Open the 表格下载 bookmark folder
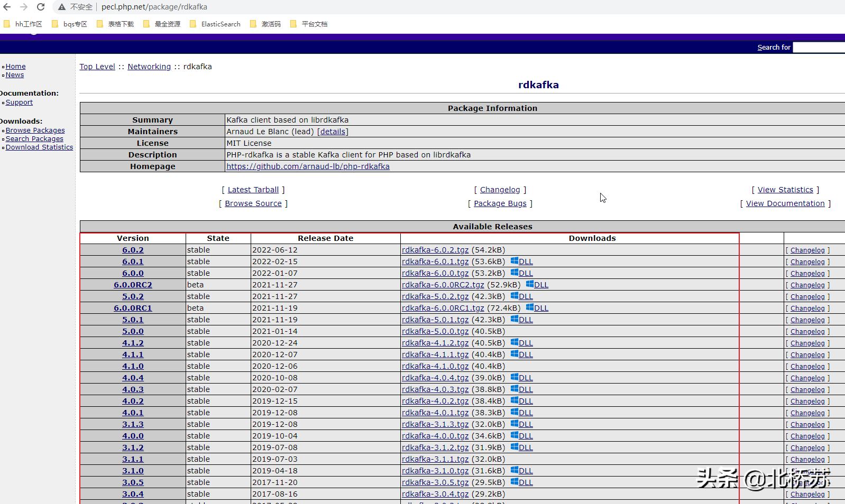845x504 pixels. [115, 24]
